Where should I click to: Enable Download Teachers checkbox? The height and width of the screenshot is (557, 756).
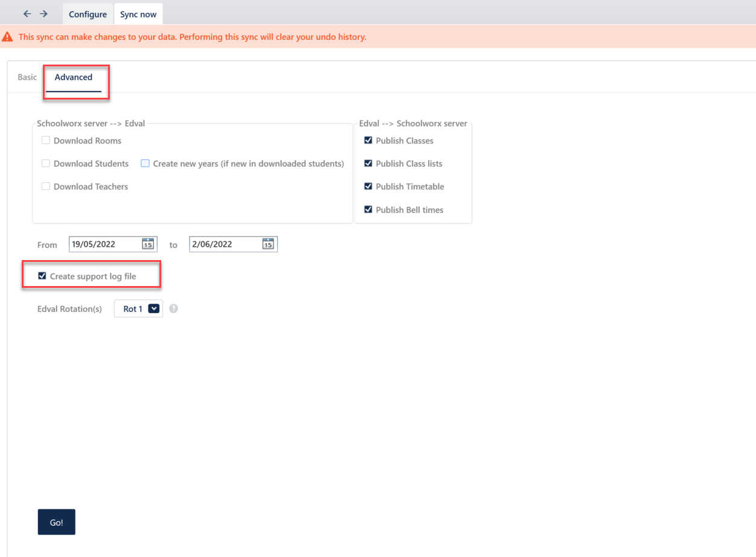tap(45, 186)
